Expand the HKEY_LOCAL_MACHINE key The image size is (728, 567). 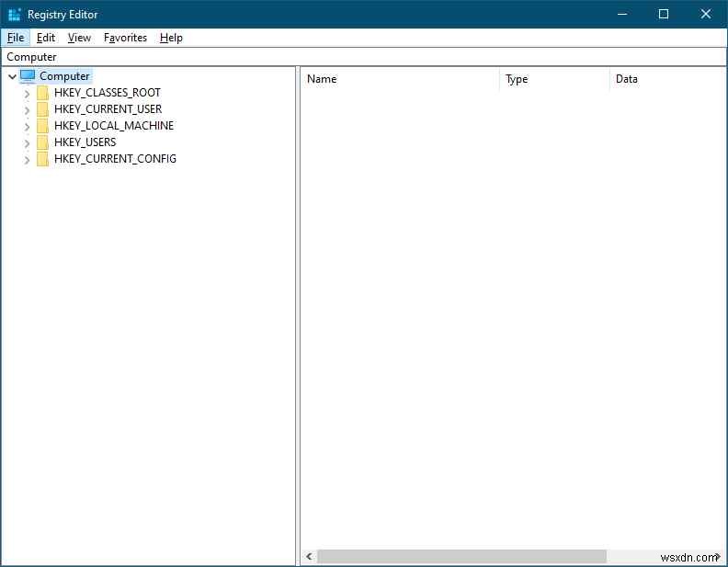click(x=27, y=127)
